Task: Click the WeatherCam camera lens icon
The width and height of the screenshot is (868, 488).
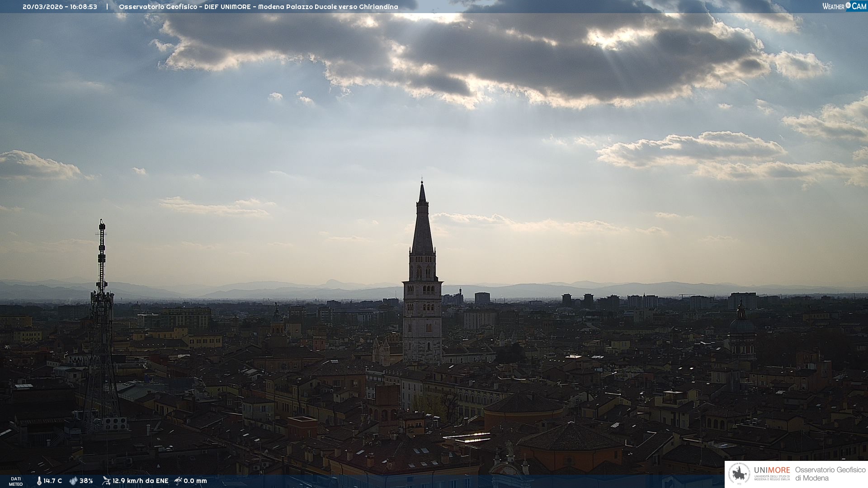Action: coord(848,5)
